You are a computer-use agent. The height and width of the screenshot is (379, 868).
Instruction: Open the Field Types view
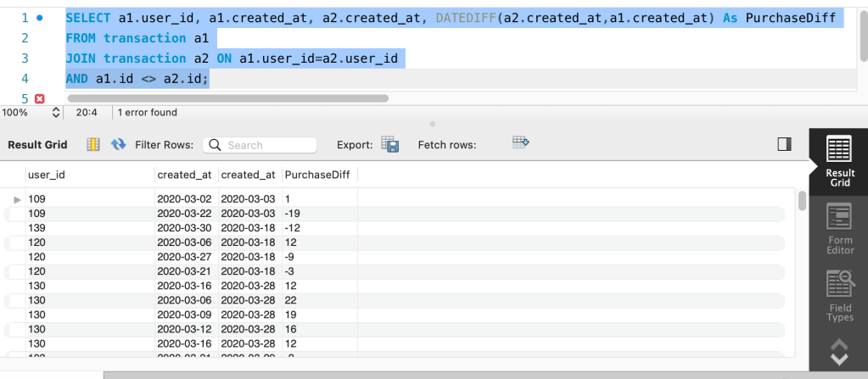(839, 296)
